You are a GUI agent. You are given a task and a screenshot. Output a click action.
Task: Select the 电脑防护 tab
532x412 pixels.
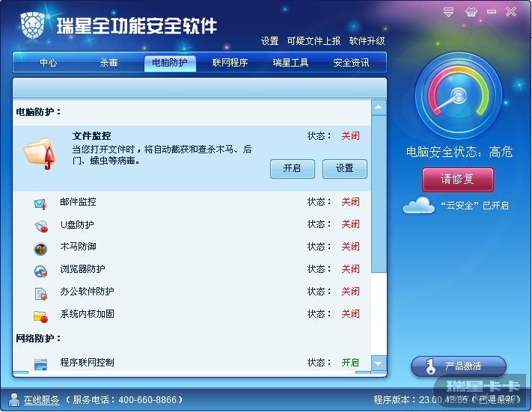pos(170,63)
